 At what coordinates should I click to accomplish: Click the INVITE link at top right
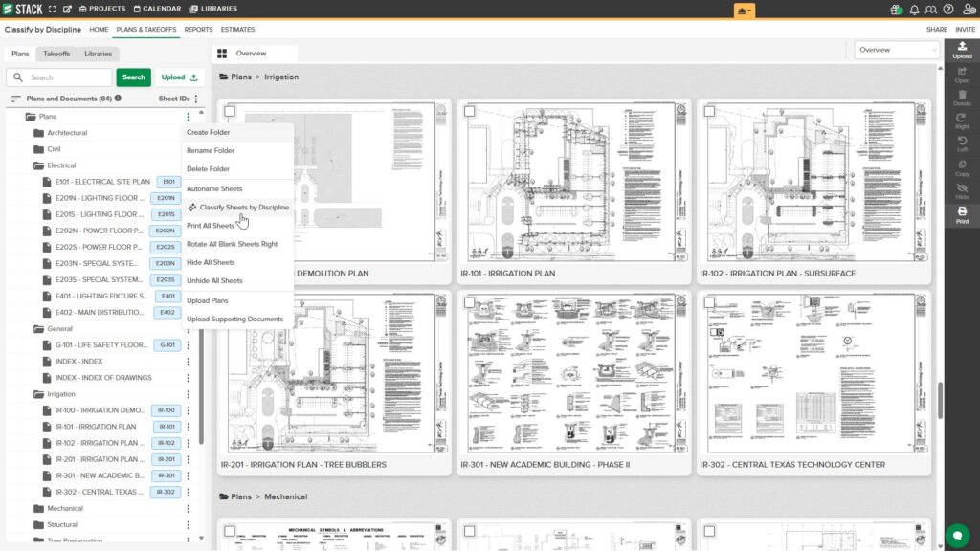click(965, 29)
